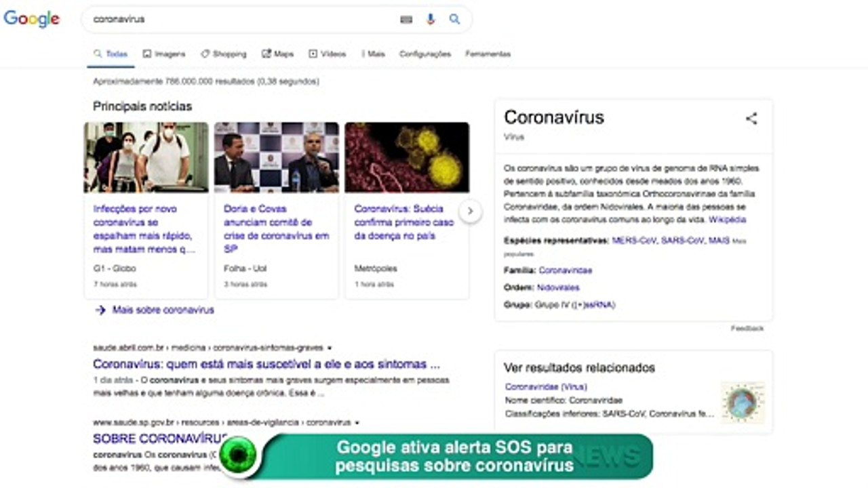Open the Maps tab
This screenshot has height=488, width=868.
pos(278,54)
